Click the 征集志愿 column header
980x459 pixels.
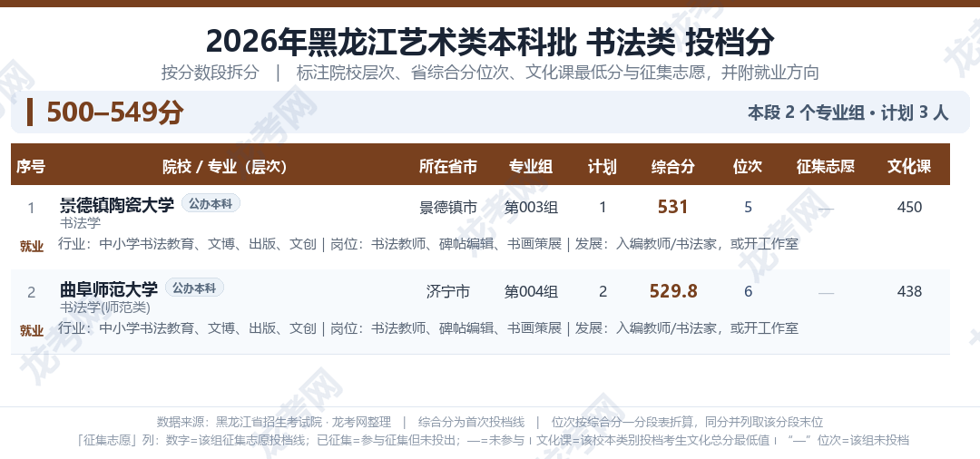(x=826, y=166)
